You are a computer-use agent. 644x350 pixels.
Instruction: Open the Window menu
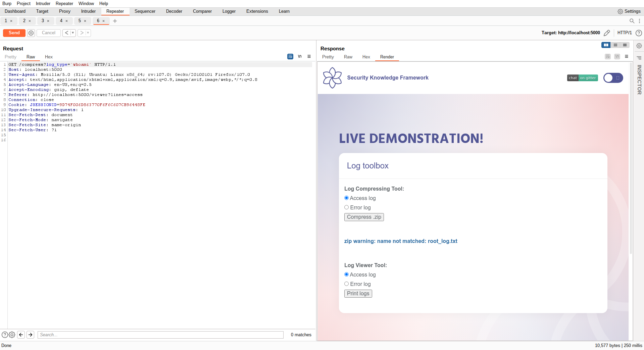(x=86, y=3)
